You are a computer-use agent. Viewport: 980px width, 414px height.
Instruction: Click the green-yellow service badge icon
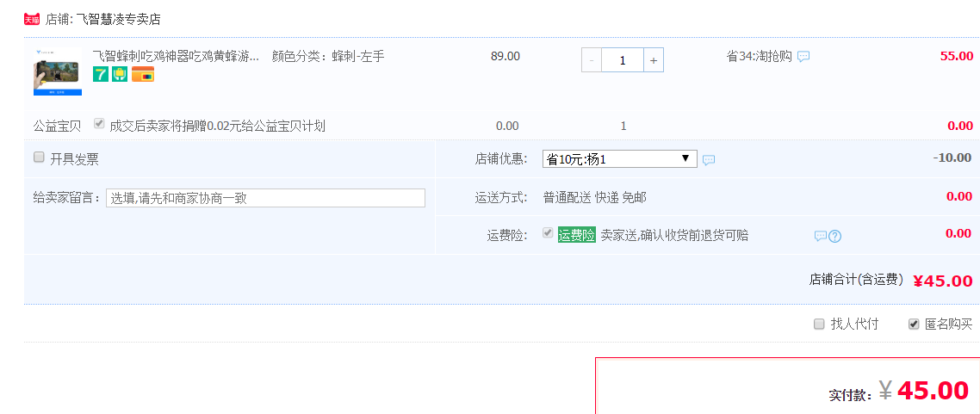120,74
